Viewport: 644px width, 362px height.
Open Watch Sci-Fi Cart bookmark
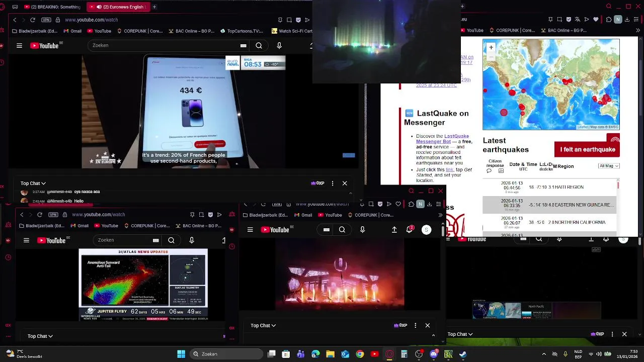point(292,31)
